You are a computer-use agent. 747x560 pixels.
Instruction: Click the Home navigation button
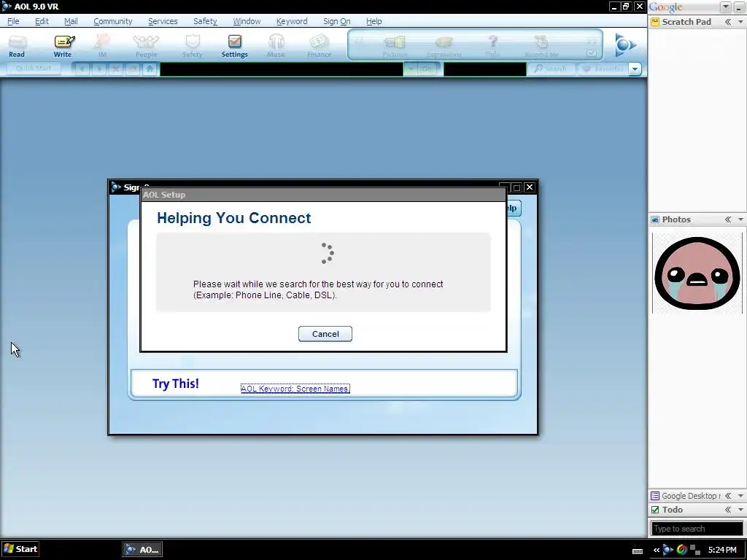150,69
